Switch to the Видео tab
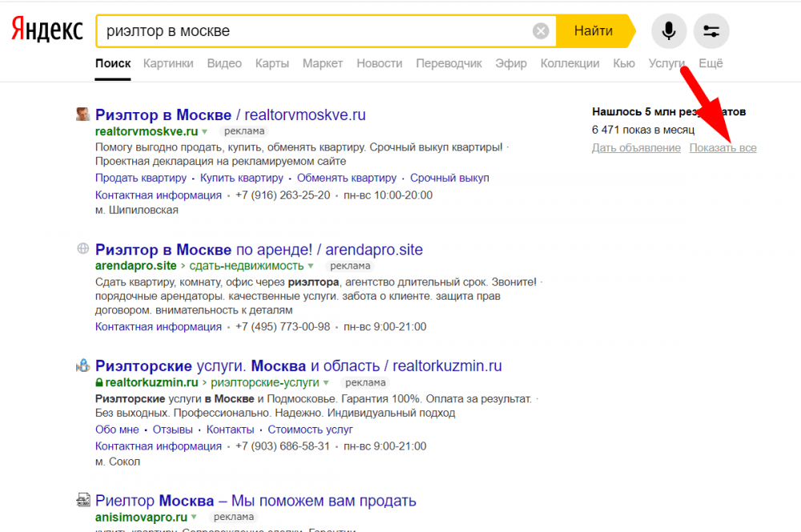 tap(224, 64)
